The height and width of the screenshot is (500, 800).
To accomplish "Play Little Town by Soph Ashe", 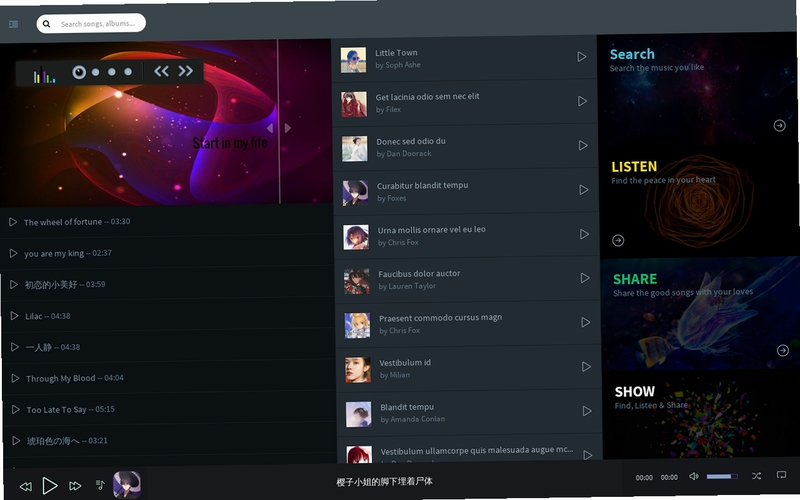I will (x=582, y=57).
